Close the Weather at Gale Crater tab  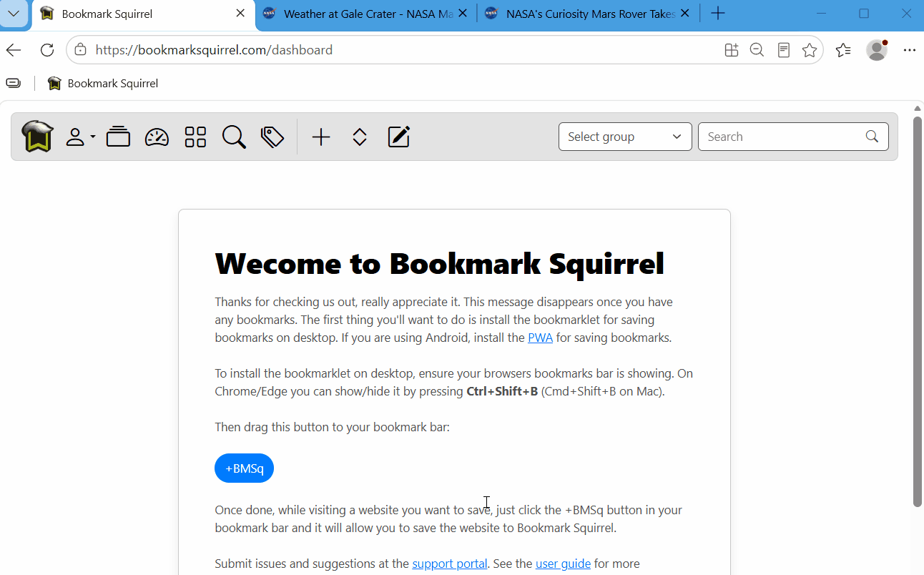(463, 14)
